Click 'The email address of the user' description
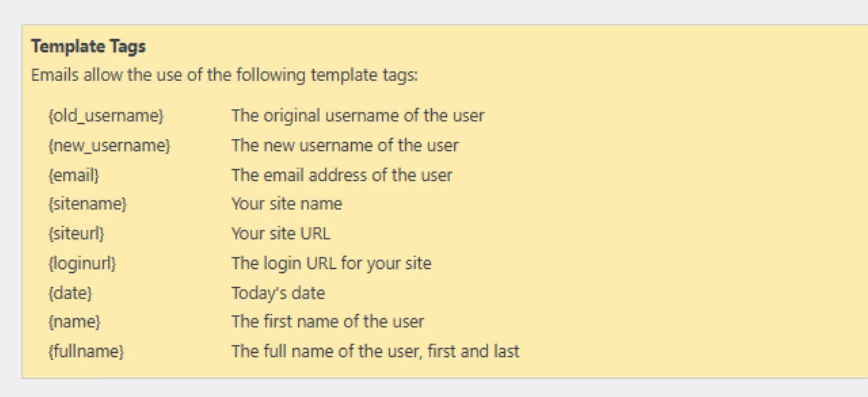This screenshot has width=868, height=397. pyautogui.click(x=342, y=175)
